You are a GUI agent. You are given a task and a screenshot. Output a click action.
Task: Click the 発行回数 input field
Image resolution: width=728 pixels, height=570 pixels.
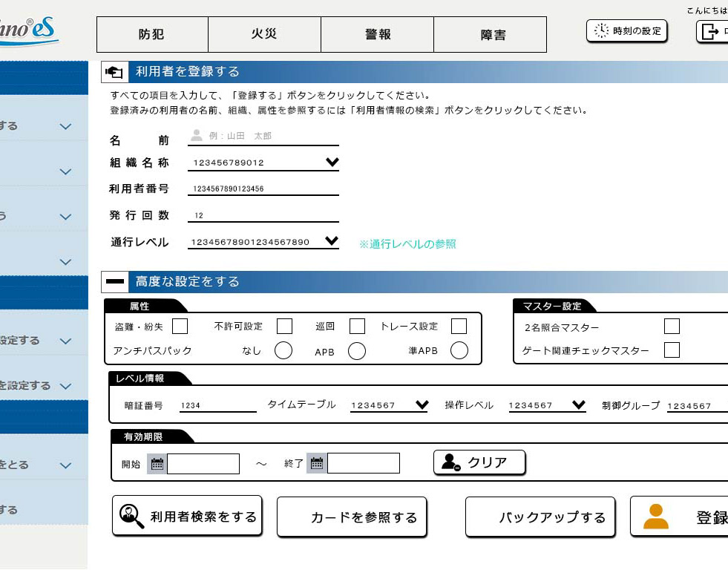263,215
